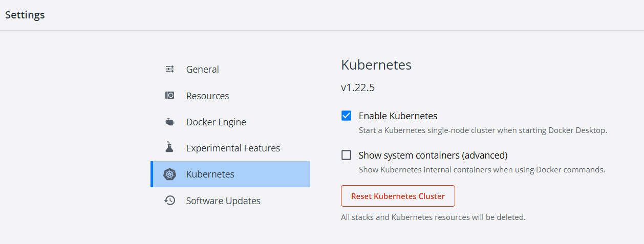Image resolution: width=644 pixels, height=244 pixels.
Task: Tick the Show system containers checkbox
Action: tap(347, 155)
